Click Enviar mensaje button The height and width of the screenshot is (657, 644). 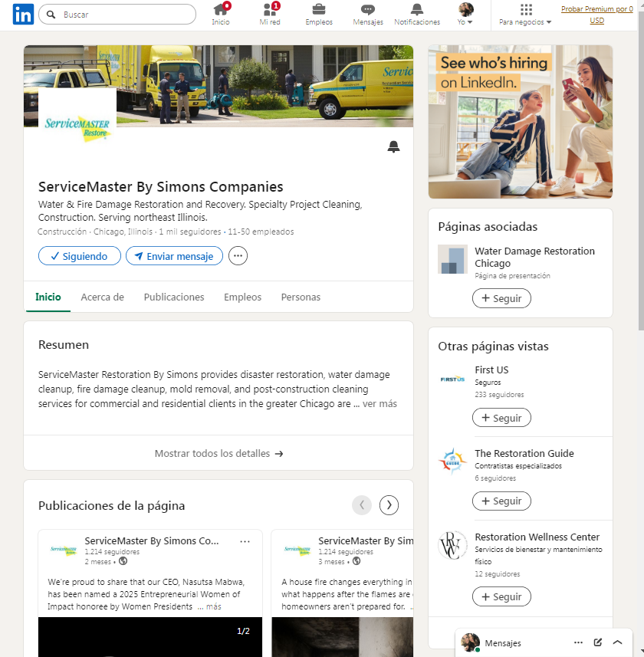coord(174,256)
